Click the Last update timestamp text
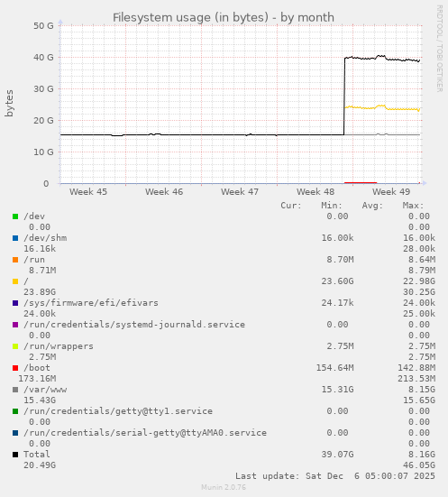Image resolution: width=448 pixels, height=497 pixels. point(335,476)
